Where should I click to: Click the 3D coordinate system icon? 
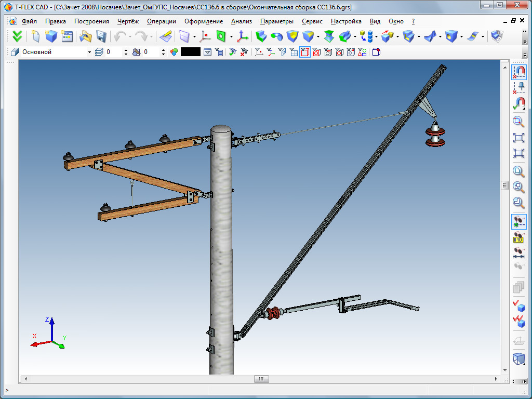(242, 36)
